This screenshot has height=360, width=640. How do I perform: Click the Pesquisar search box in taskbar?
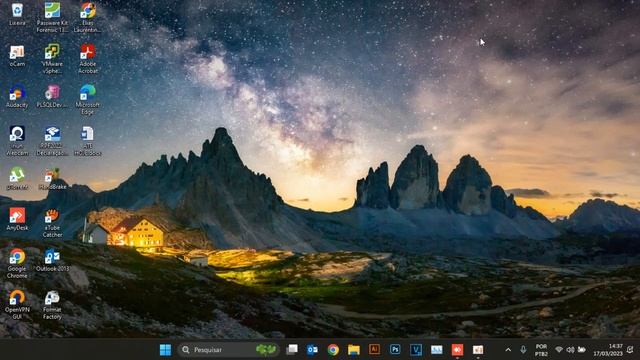tap(229, 350)
